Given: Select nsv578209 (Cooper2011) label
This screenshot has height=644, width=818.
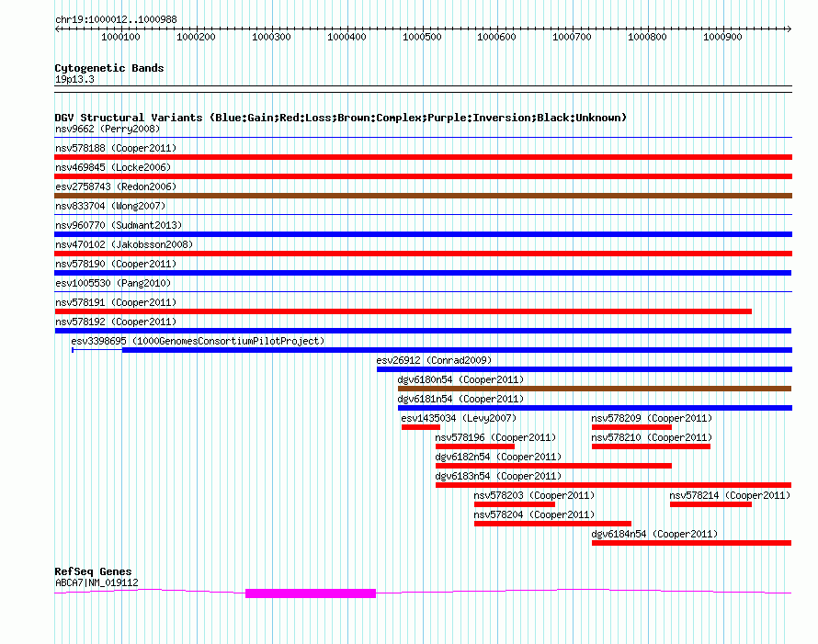Looking at the screenshot, I should (652, 418).
